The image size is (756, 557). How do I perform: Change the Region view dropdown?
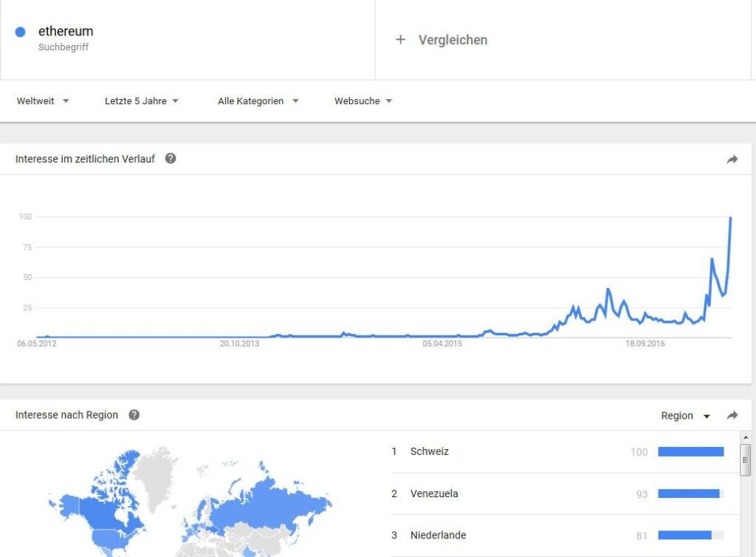[x=685, y=416]
